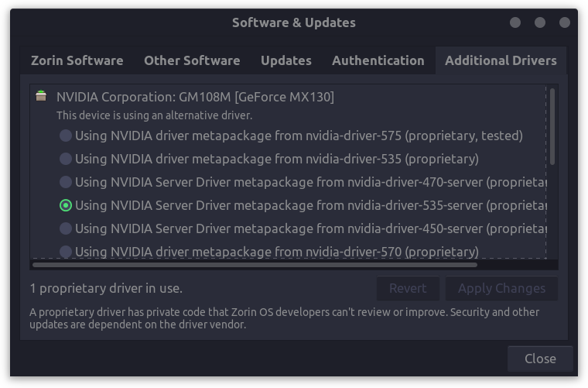Select the nvidia-driver-535 proprietary radio button
The image size is (588, 388).
(x=66, y=159)
